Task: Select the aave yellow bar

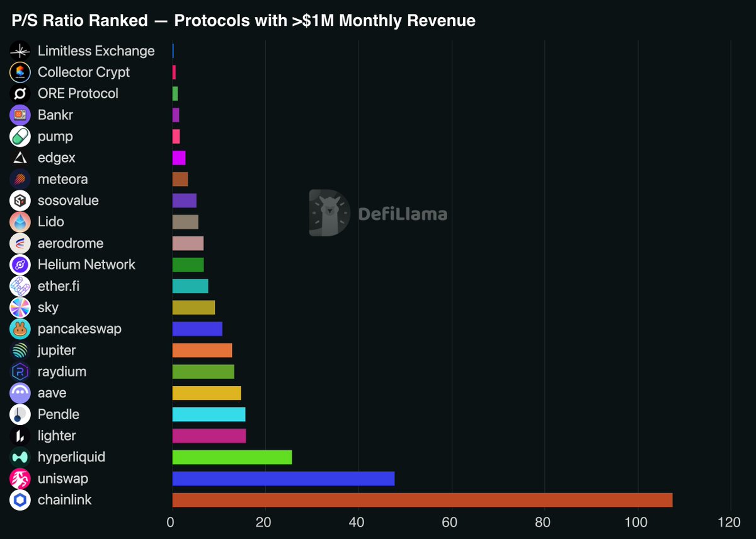Action: coord(207,393)
